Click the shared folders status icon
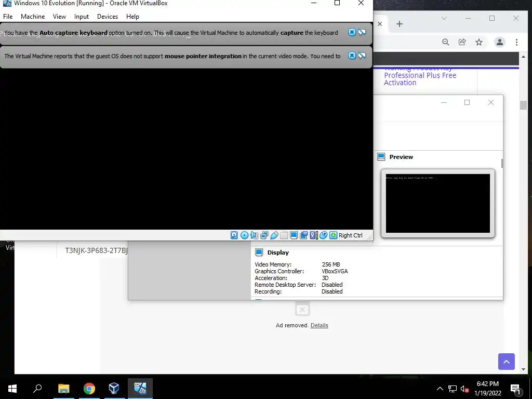Image resolution: width=532 pixels, height=399 pixels. (284, 235)
